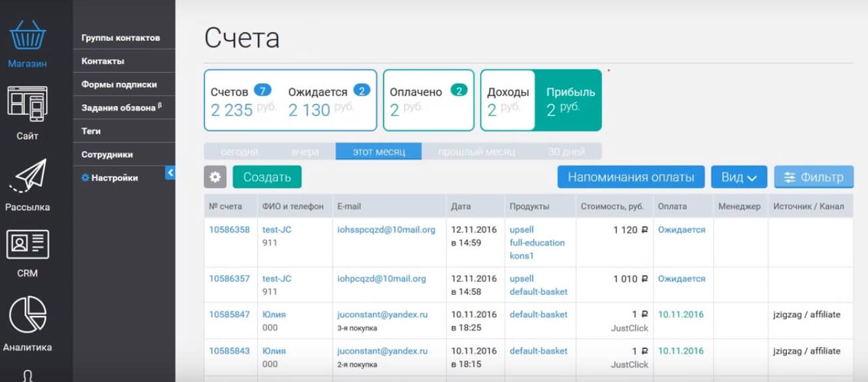868x382 pixels.
Task: Click Ожидается status for invoice 10586357
Action: coord(681,279)
